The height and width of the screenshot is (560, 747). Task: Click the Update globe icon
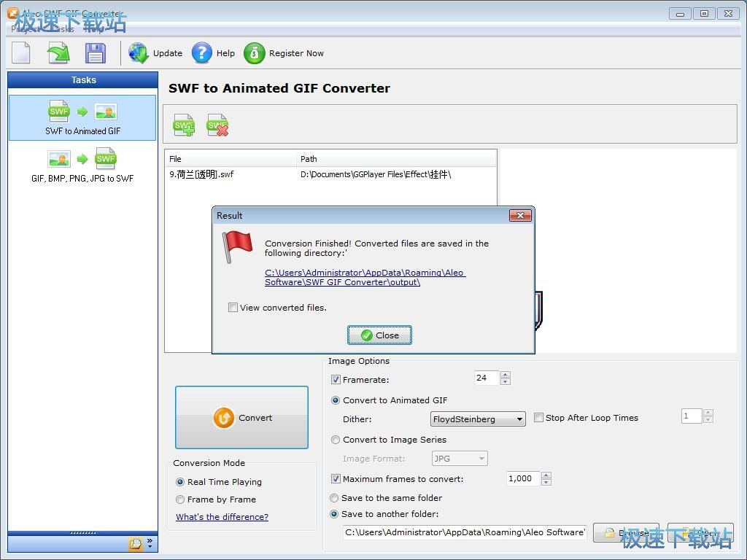pos(139,52)
